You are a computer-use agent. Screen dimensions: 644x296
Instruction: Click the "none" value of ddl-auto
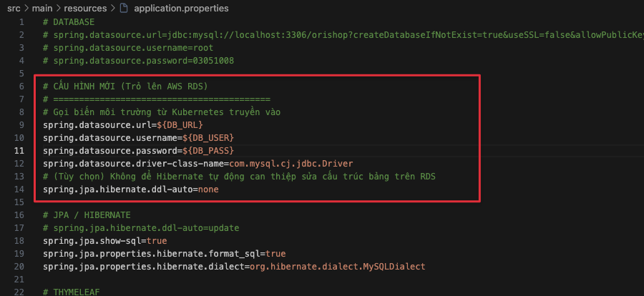point(208,189)
